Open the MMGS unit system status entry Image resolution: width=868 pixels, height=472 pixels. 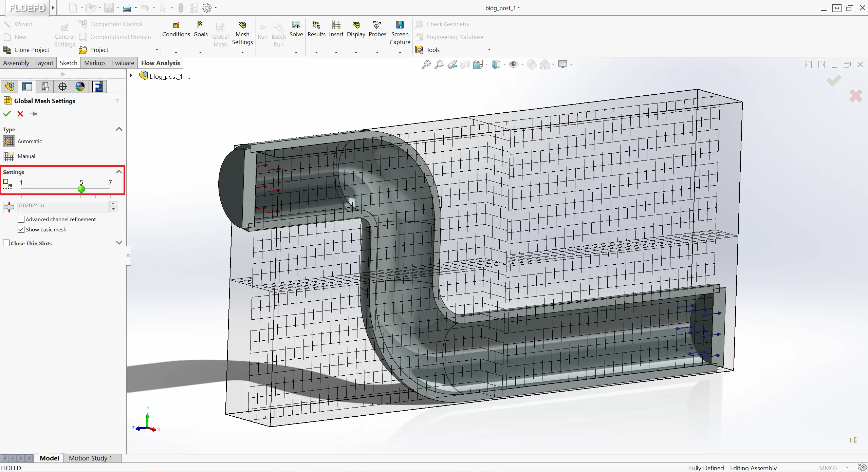pos(828,468)
